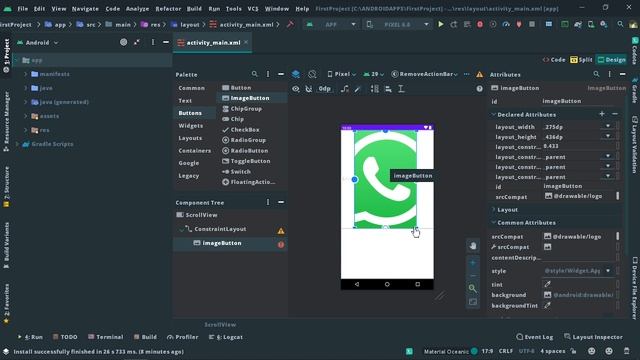The image size is (640, 360).
Task: Click the Clear Constraints icon
Action: click(x=344, y=89)
